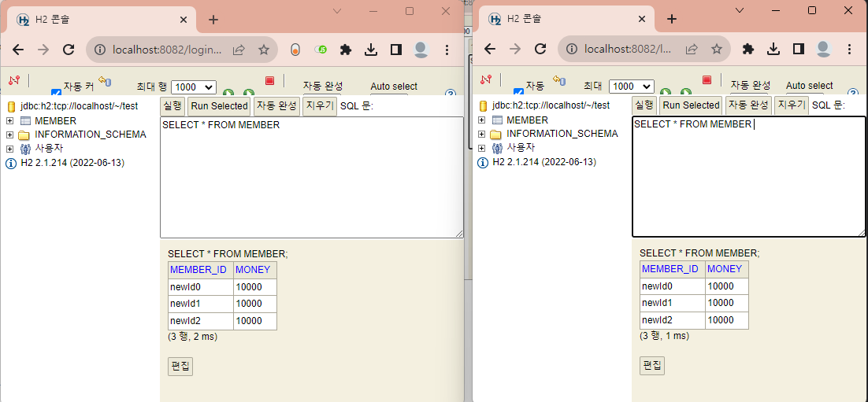The height and width of the screenshot is (402, 868).
Task: Click MONEY column header in right window
Action: click(726, 269)
